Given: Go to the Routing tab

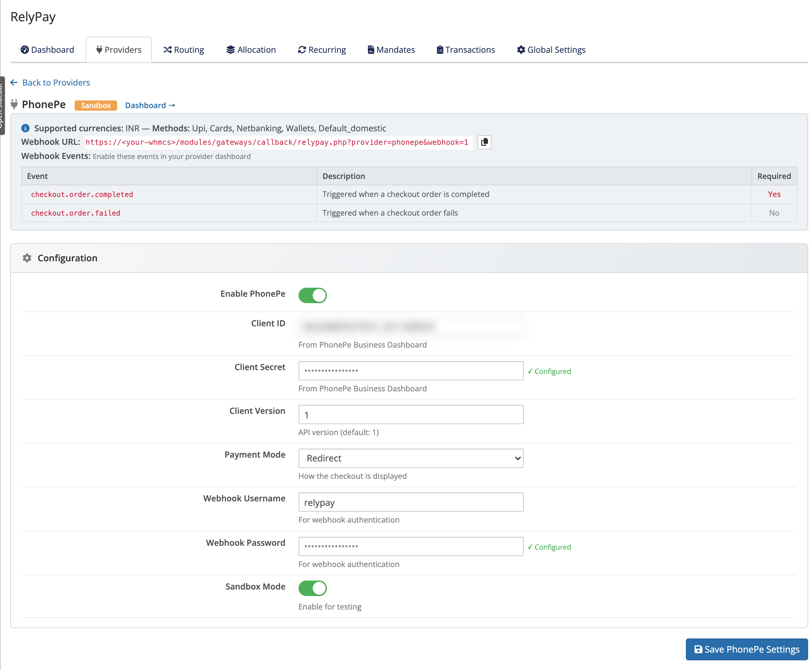Looking at the screenshot, I should (184, 50).
